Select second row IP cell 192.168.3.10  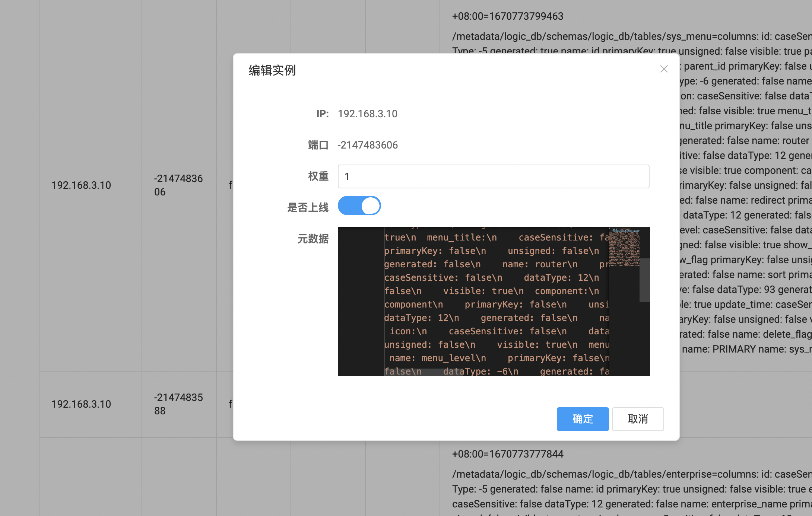tap(81, 404)
